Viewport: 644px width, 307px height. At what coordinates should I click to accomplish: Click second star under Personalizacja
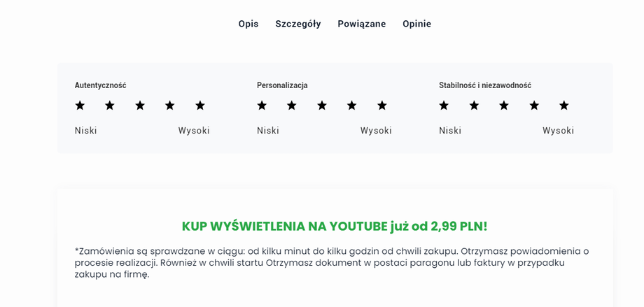(x=292, y=106)
